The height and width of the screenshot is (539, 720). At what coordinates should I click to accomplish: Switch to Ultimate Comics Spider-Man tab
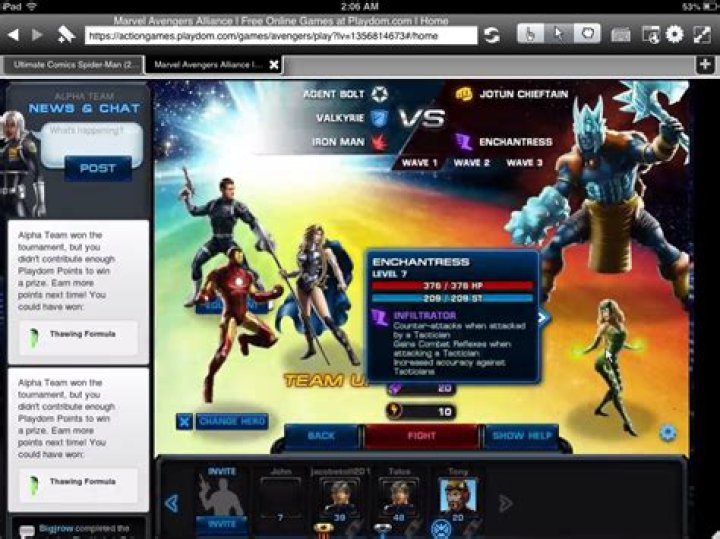[x=72, y=65]
